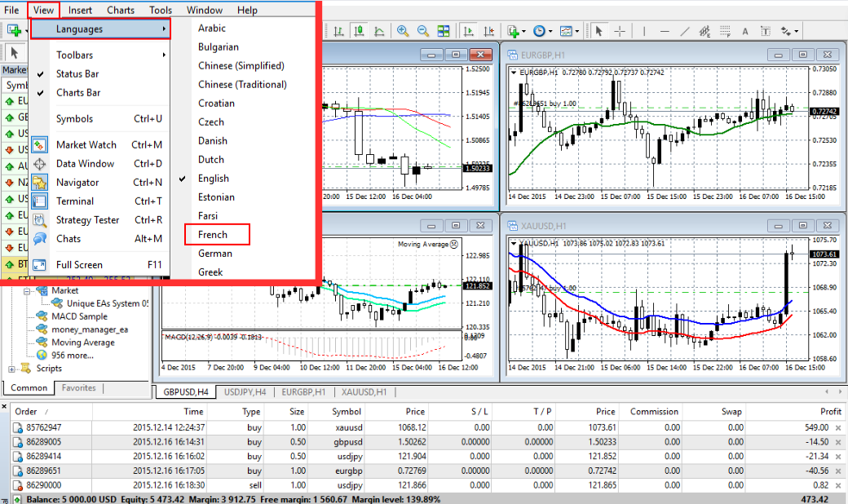Image resolution: width=848 pixels, height=504 pixels.
Task: Open the periods dropdown arrow
Action: (550, 31)
